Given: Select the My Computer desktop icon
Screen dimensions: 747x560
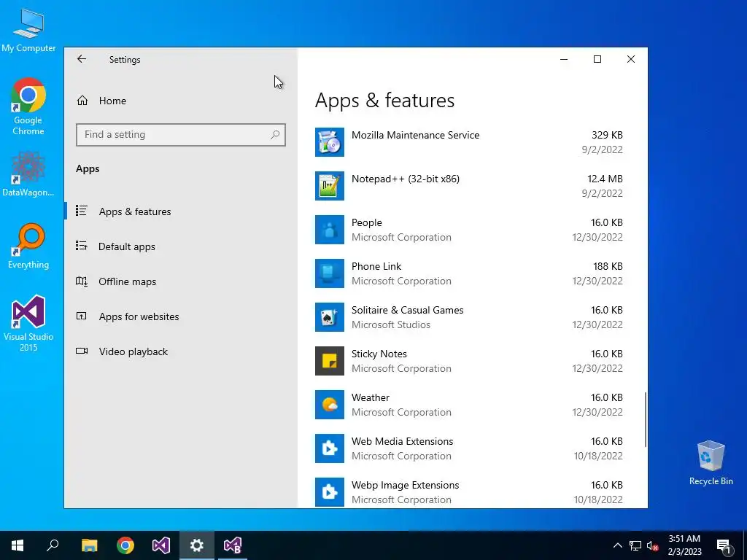Looking at the screenshot, I should click(x=28, y=29).
